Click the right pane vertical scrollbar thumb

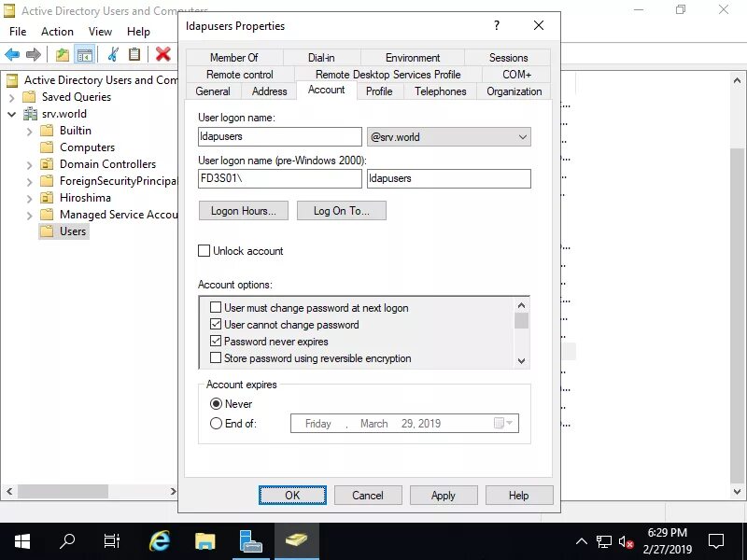click(737, 315)
